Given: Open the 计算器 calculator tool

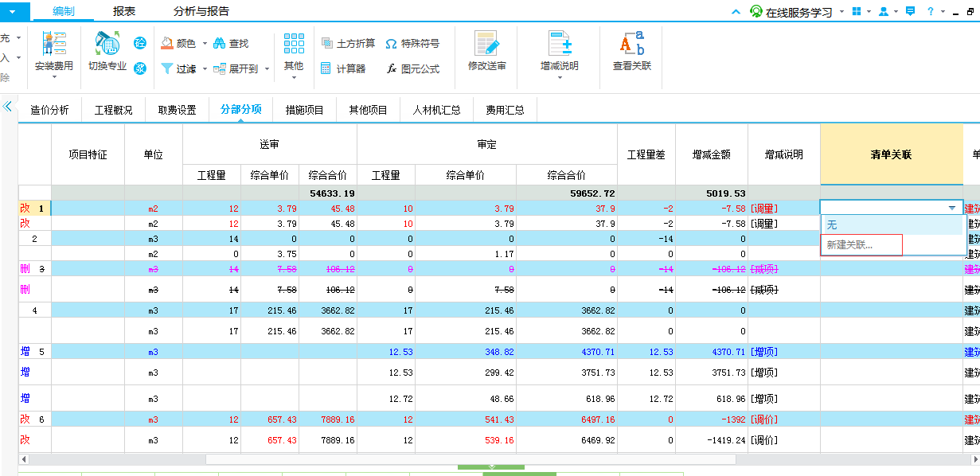Looking at the screenshot, I should 343,69.
